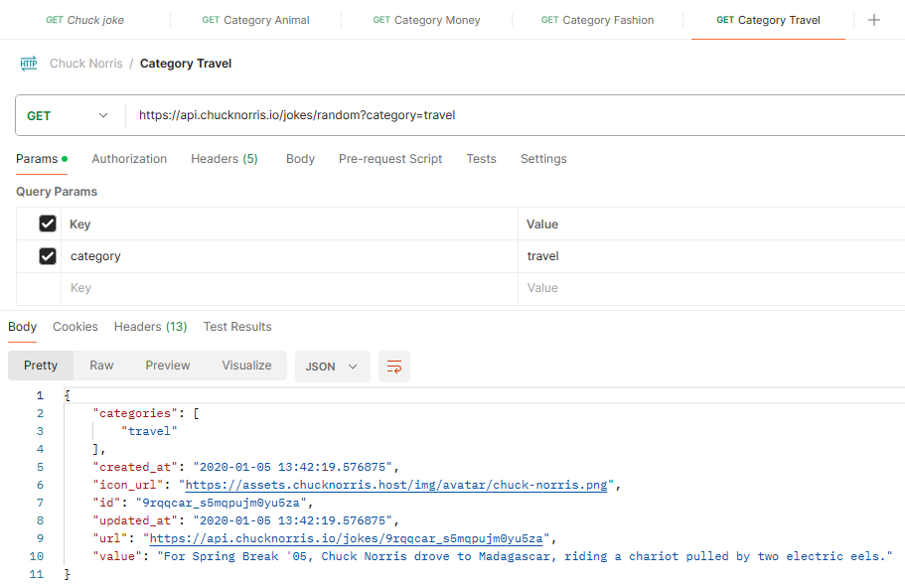Open the Pre-request Script tab
Viewport: 905px width, 588px height.
tap(390, 159)
